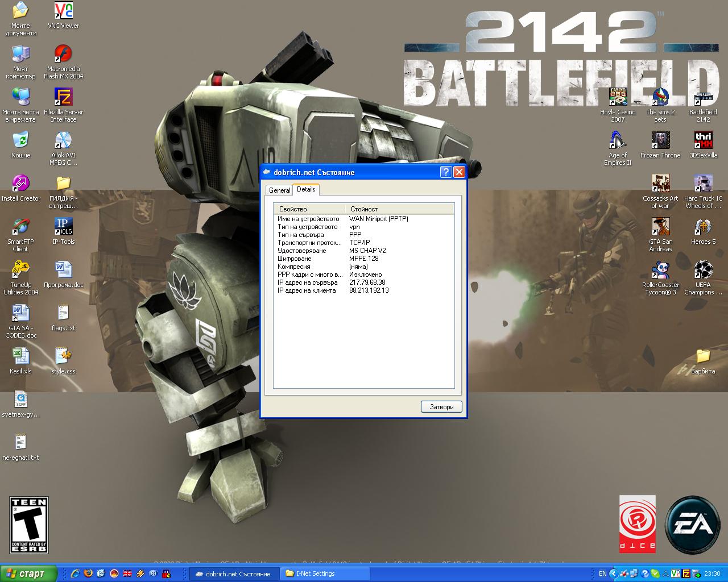This screenshot has height=582, width=728.
Task: Open the VNC Viewer desktop icon
Action: 63,16
